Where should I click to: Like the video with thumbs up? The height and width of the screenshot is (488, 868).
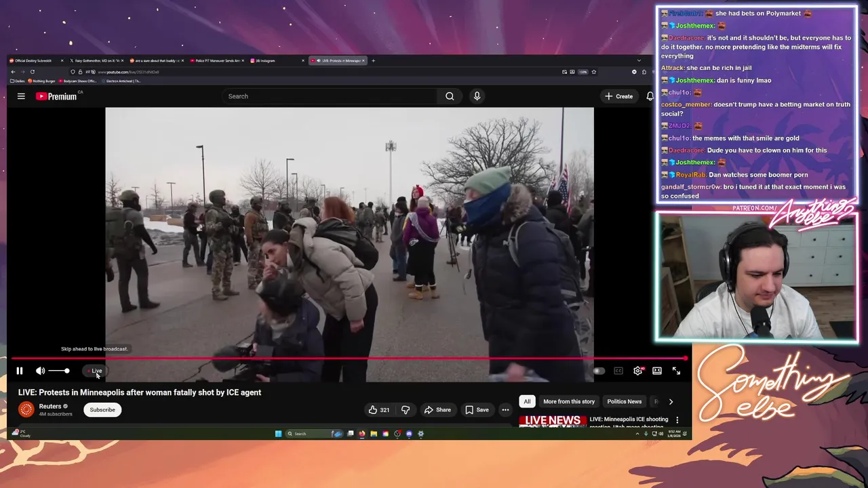tap(378, 409)
